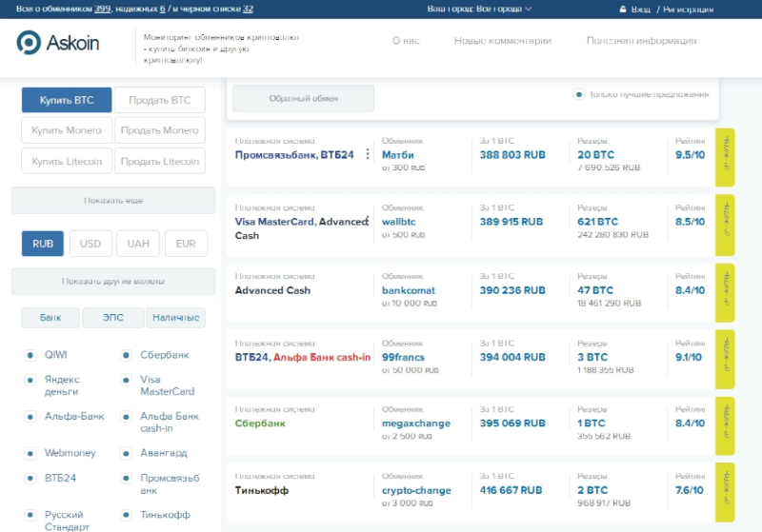762x532 pixels.
Task: Click the Askoin logo
Action: coord(58,43)
